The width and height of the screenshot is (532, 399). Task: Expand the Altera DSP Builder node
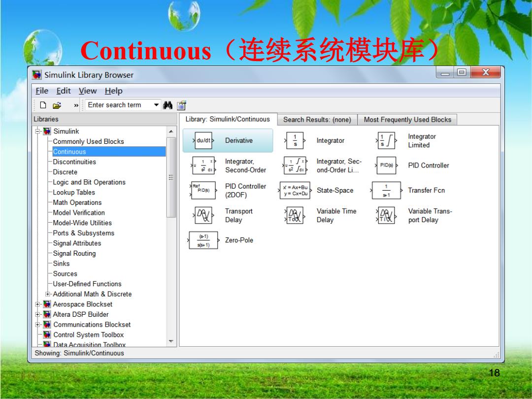(38, 314)
